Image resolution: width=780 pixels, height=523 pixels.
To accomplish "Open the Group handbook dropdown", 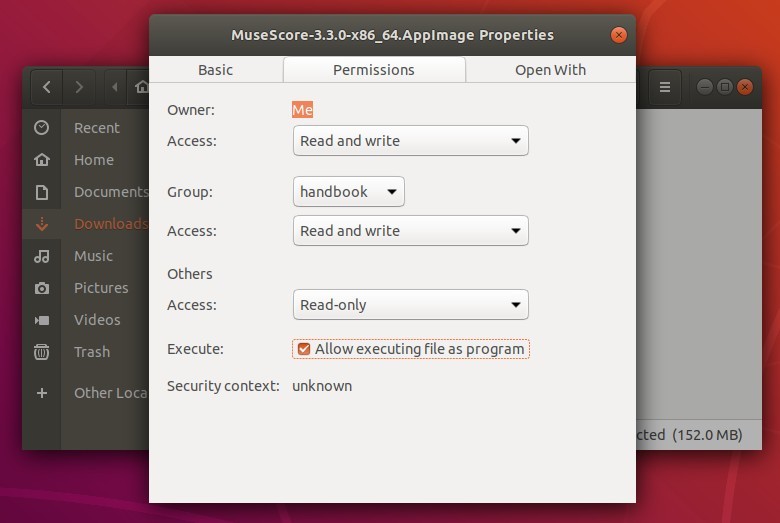I will tap(349, 192).
